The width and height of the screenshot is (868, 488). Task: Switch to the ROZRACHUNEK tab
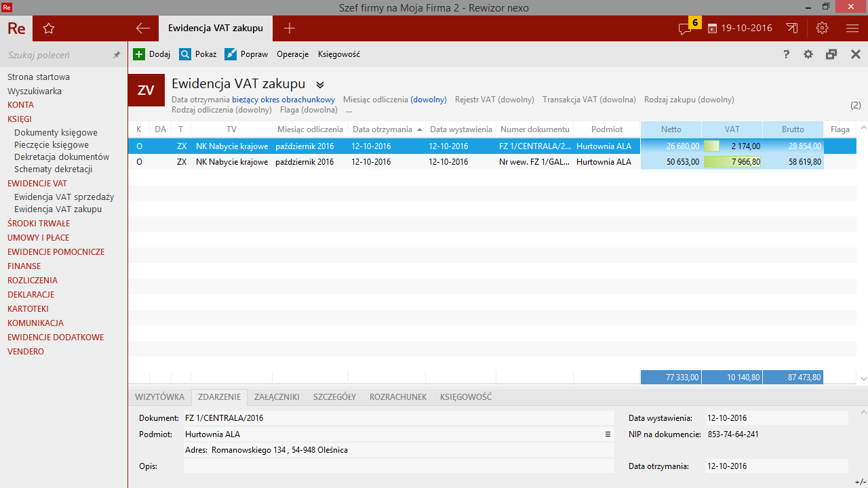coord(397,397)
